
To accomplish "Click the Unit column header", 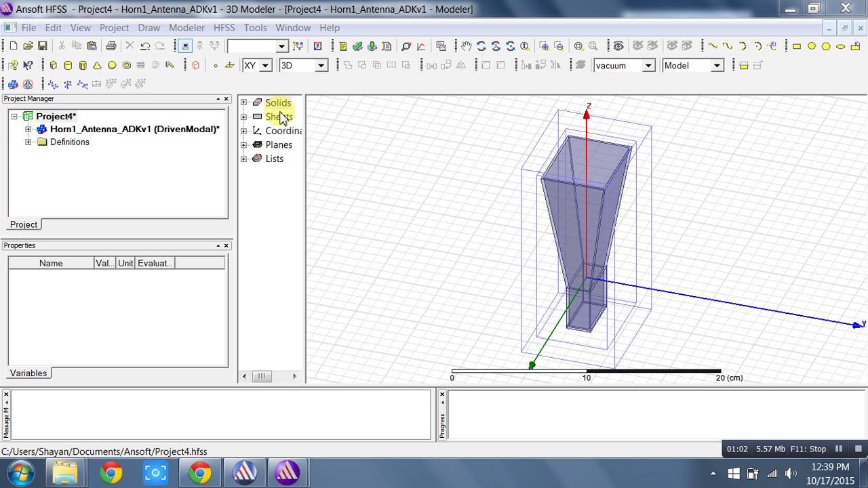I will pos(125,263).
